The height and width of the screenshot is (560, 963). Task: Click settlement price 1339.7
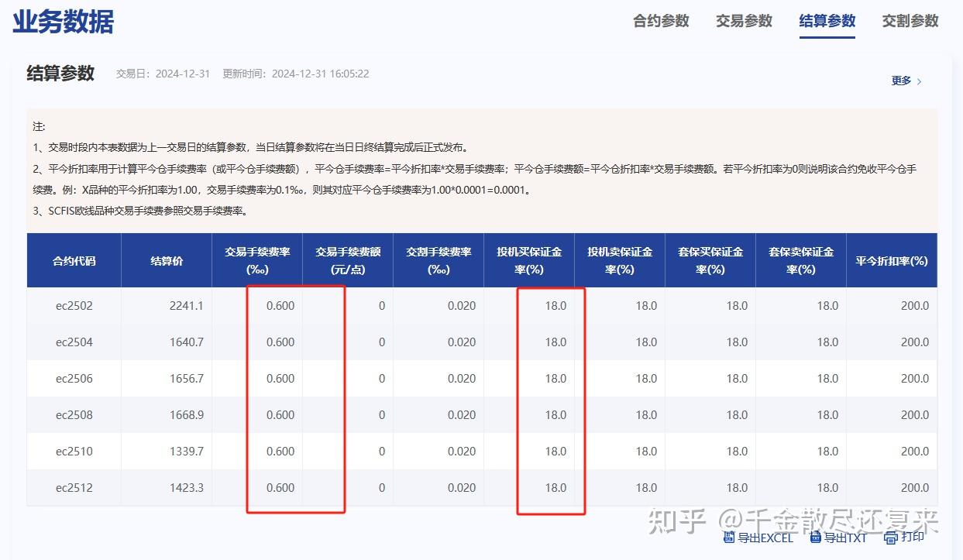186,452
